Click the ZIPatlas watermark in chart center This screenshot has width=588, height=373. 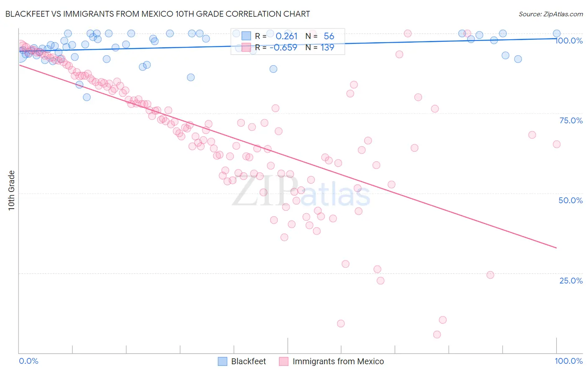301,192
